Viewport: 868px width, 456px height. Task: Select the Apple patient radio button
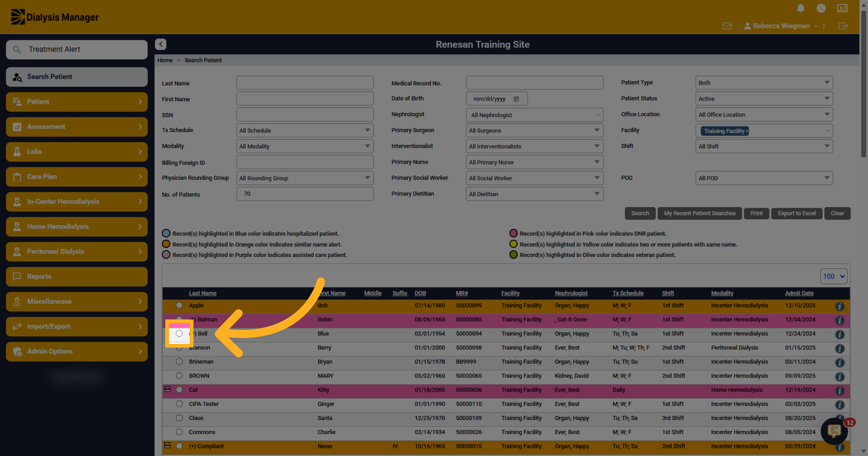tap(179, 305)
